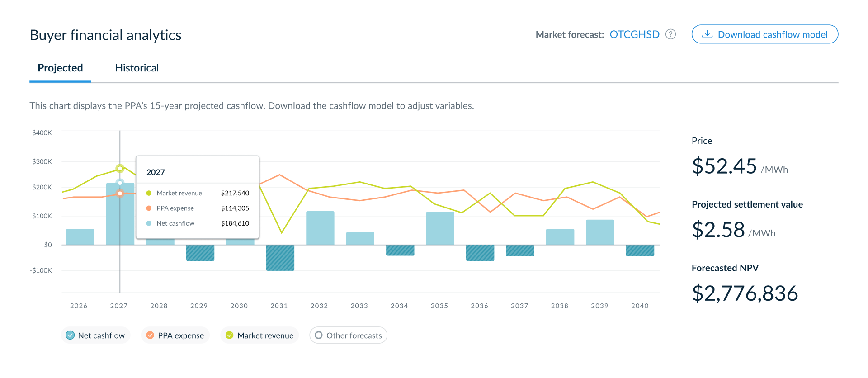Image resolution: width=868 pixels, height=378 pixels.
Task: Switch to the Projected tab
Action: click(60, 68)
